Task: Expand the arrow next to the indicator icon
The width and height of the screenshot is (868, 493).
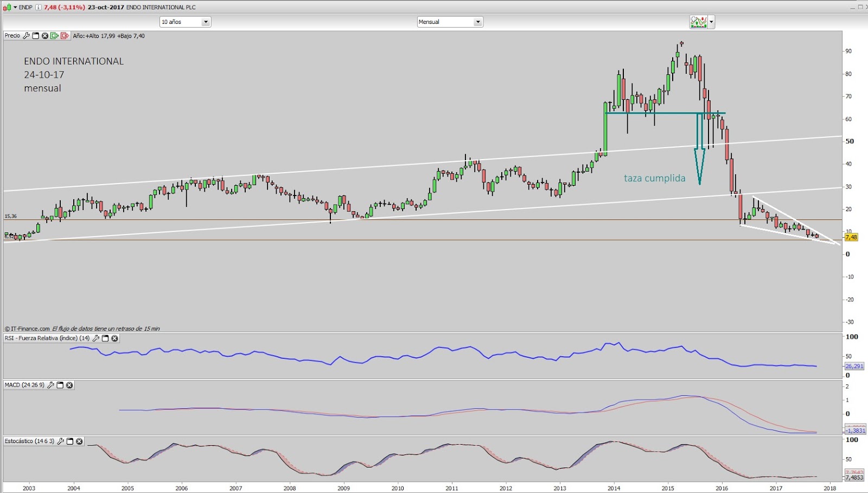Action: [711, 22]
